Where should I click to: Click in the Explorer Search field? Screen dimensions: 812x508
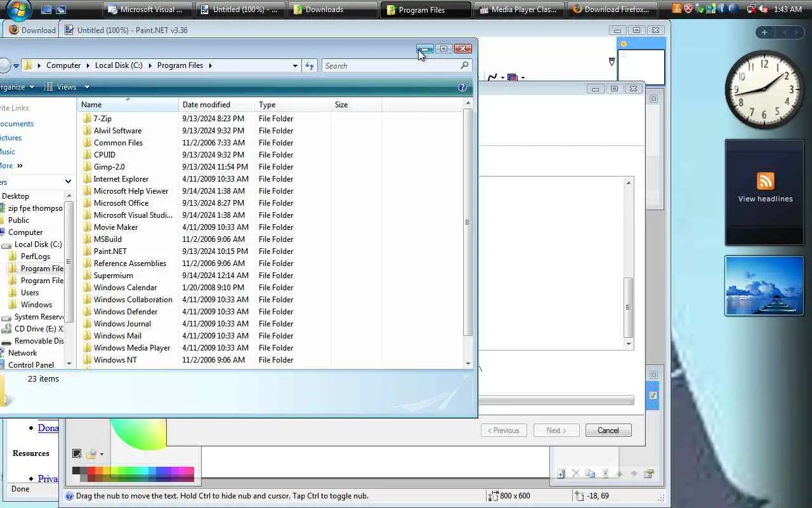point(391,65)
